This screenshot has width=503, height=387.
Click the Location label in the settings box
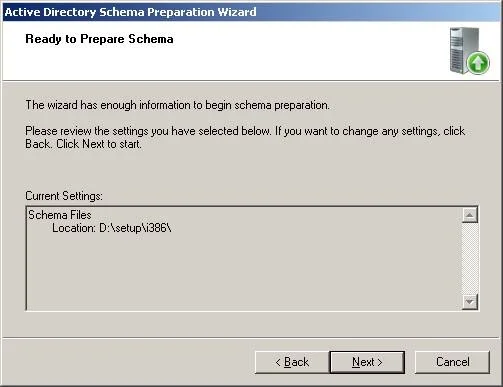74,228
